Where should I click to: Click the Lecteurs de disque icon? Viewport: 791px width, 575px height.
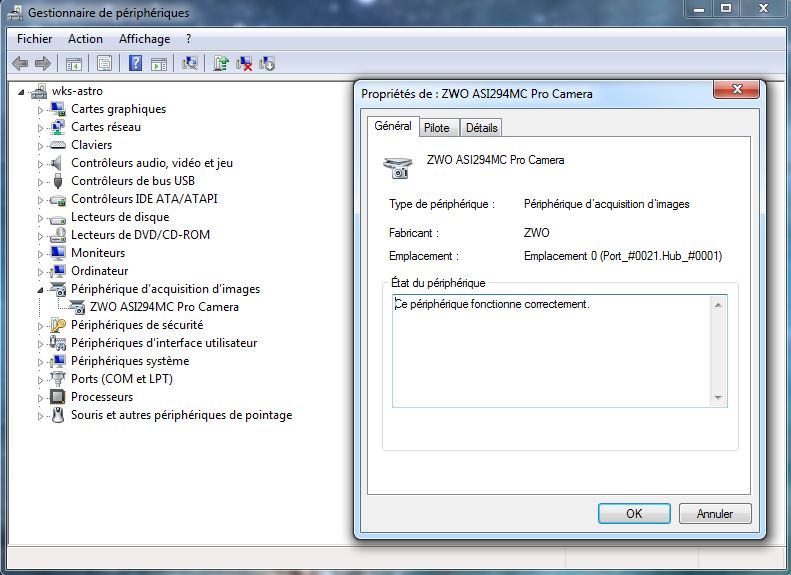point(58,219)
